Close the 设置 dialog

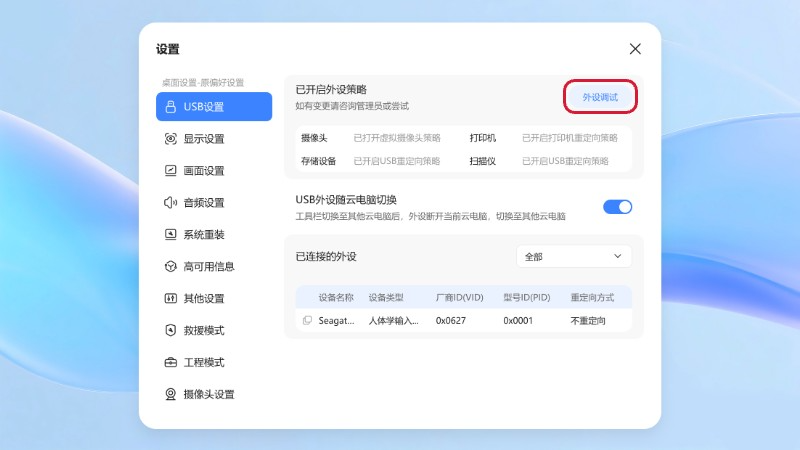[635, 49]
